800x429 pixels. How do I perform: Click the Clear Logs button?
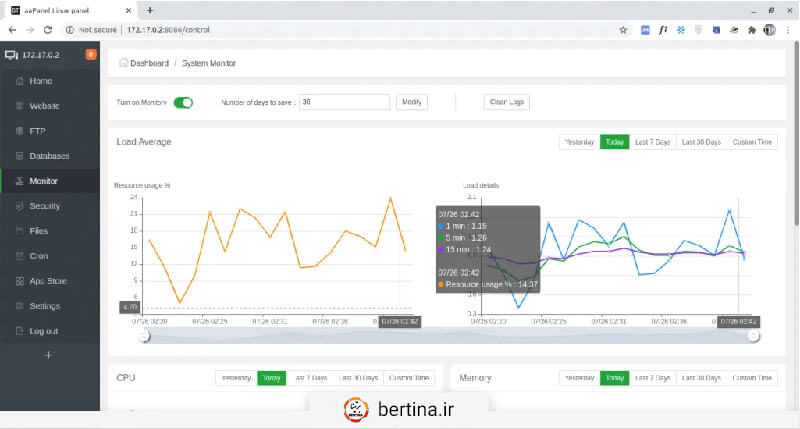506,102
